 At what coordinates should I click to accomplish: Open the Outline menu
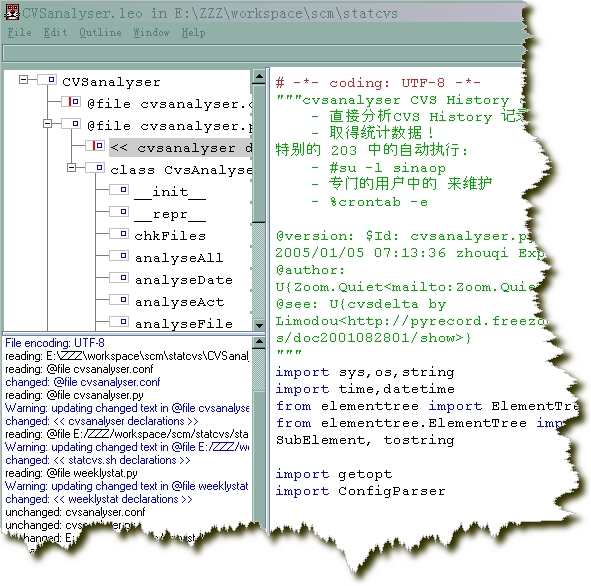point(100,33)
